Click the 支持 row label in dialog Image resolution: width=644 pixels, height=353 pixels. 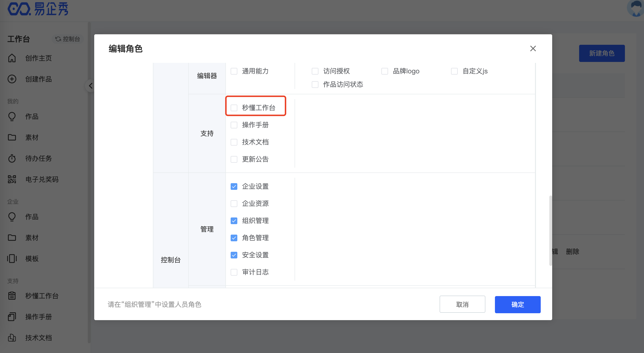(x=207, y=133)
